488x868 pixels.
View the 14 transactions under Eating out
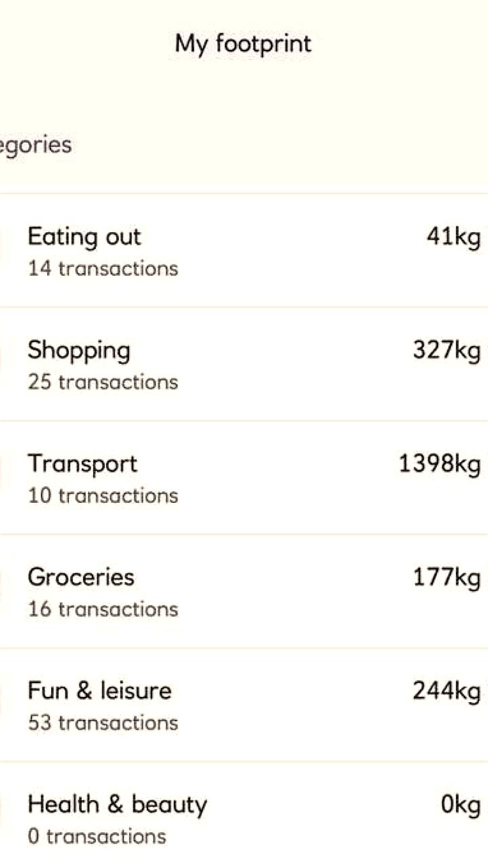[103, 269]
